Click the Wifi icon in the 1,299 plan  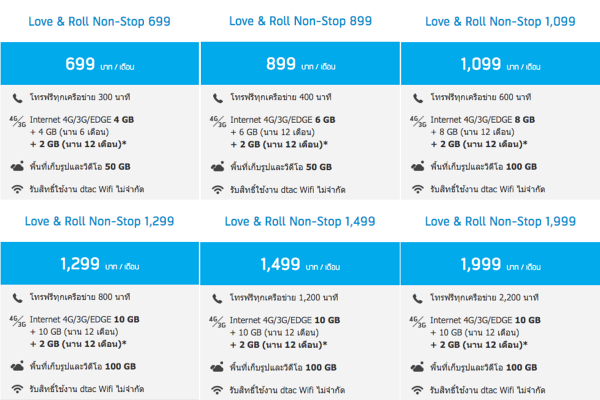18,388
